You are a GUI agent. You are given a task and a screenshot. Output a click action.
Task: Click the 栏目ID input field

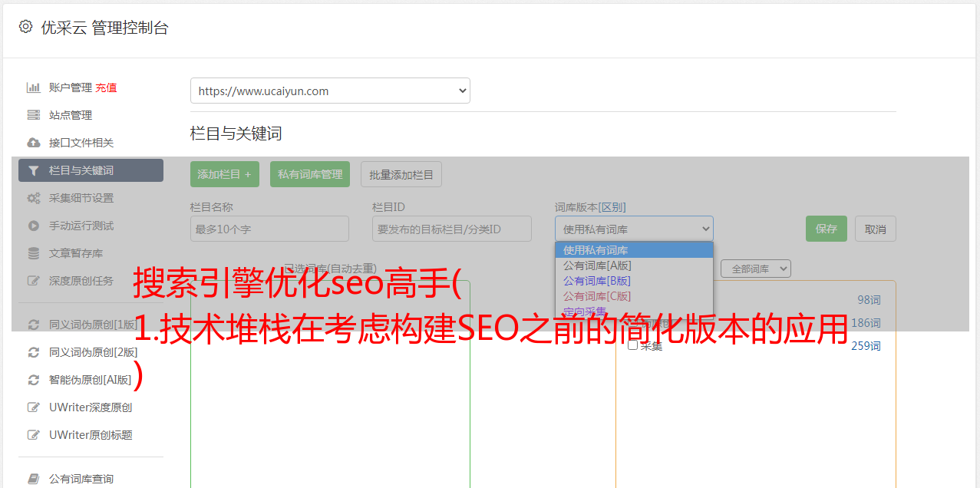point(452,229)
